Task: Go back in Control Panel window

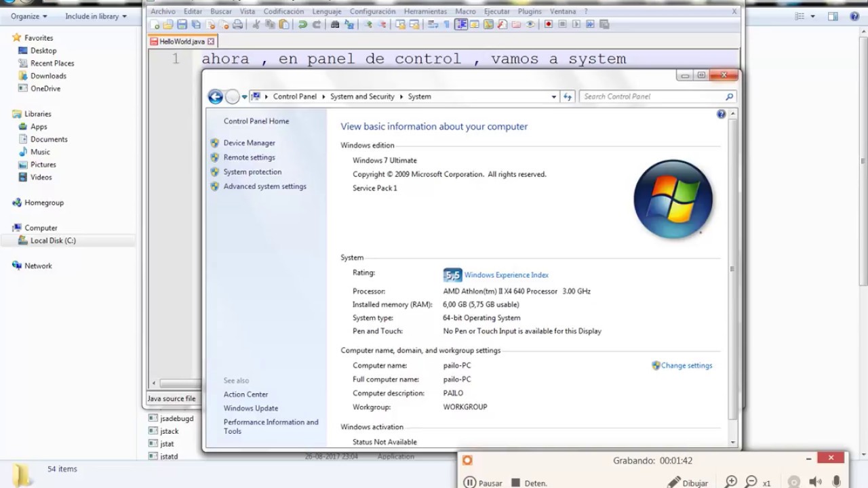Action: (216, 97)
